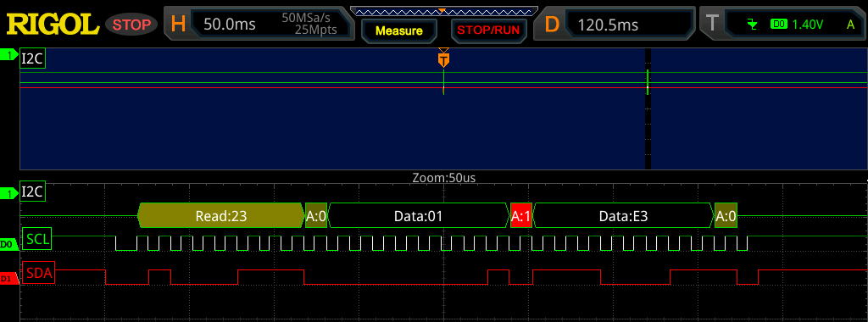This screenshot has height=322, width=868.
Task: Click the gray T trigger icon
Action: click(712, 24)
